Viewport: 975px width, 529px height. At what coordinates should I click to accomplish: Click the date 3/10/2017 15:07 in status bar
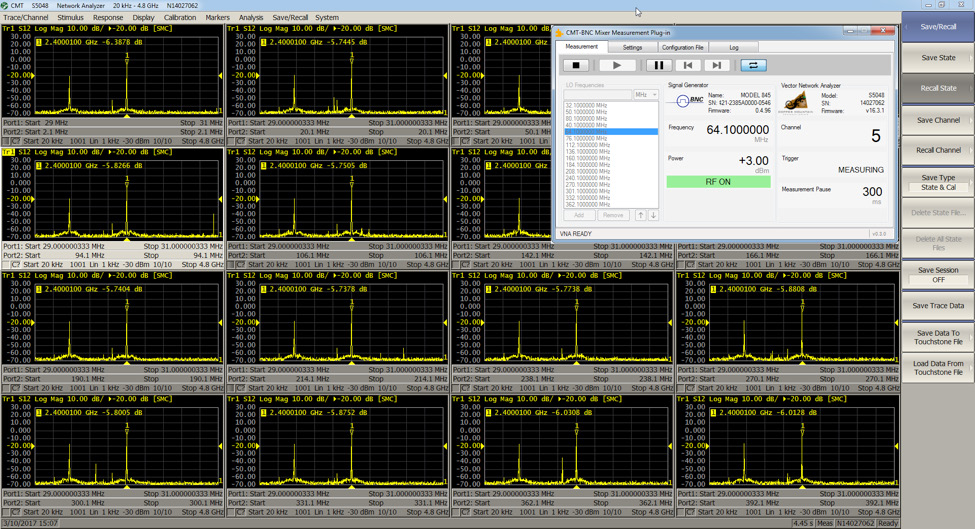(x=30, y=523)
